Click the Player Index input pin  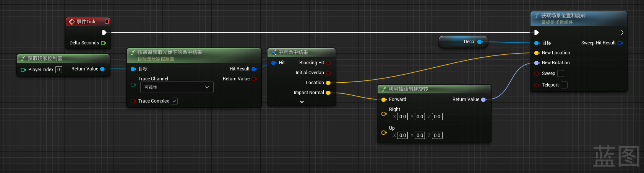pos(23,70)
